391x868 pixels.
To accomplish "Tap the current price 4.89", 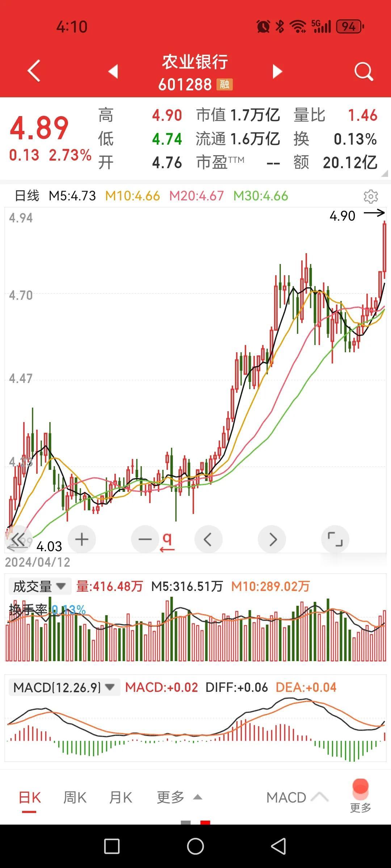I will pyautogui.click(x=39, y=128).
